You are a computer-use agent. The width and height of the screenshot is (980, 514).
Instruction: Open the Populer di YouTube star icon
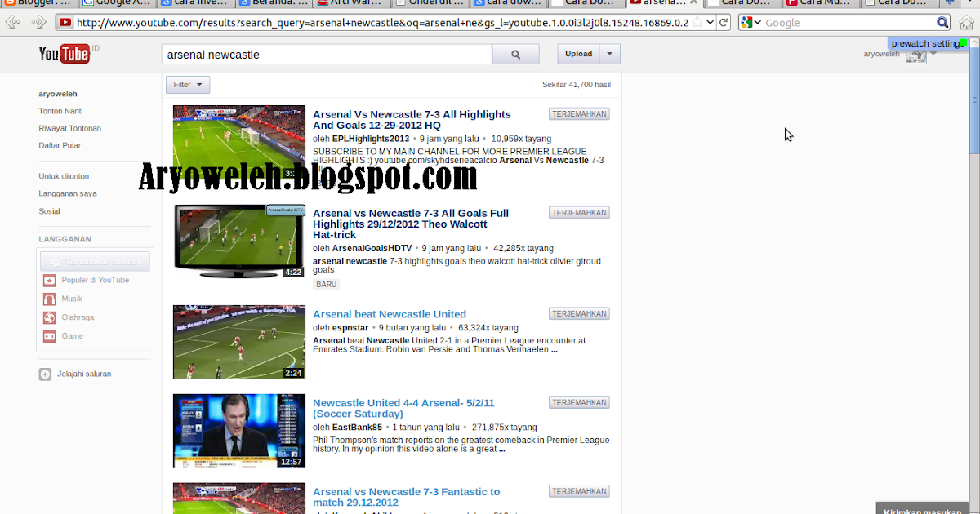point(50,281)
